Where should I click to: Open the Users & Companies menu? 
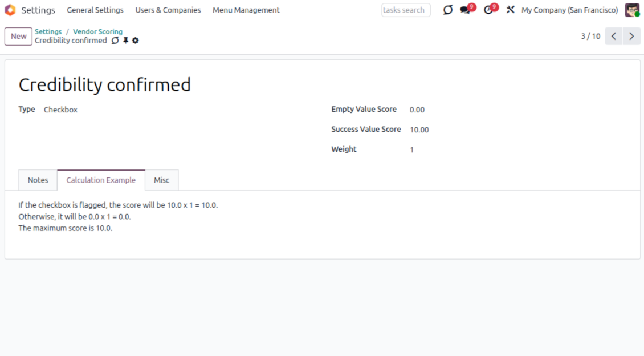168,10
